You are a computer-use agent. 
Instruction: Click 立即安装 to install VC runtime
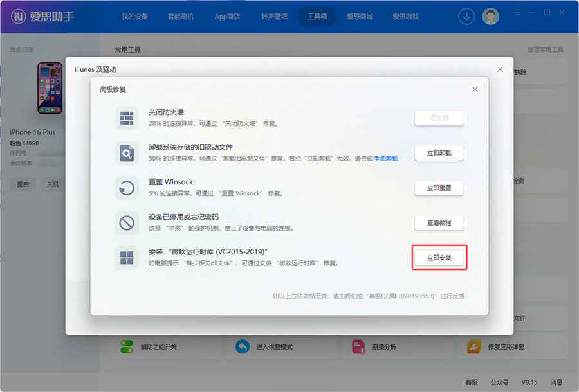pos(439,258)
